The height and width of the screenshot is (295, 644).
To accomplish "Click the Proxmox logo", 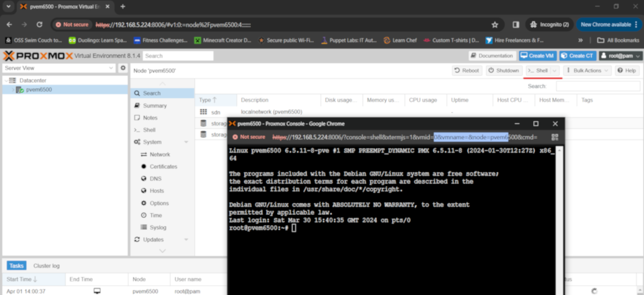I will (38, 56).
